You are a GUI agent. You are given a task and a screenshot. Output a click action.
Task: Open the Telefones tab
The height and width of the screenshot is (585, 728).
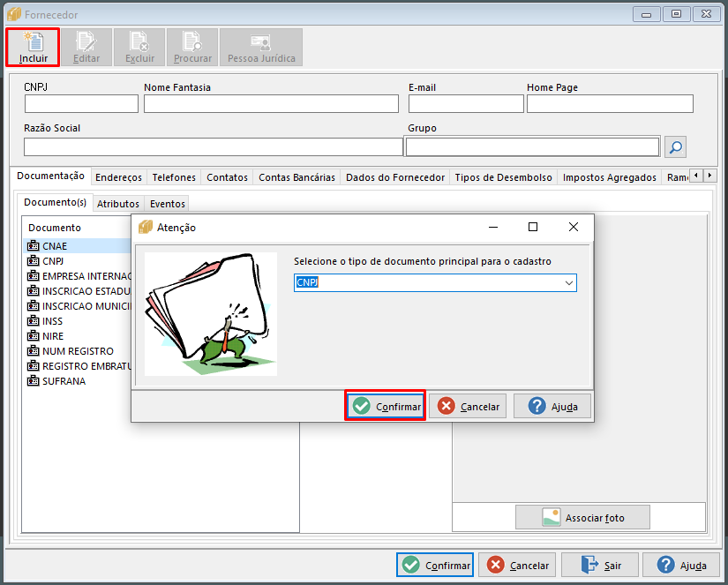tap(174, 177)
